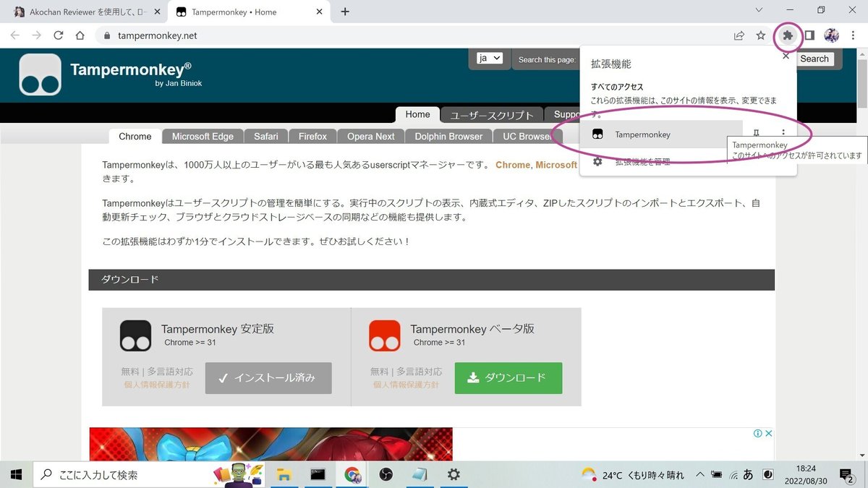Click the taskbar search box
This screenshot has width=868, height=488.
(x=149, y=474)
